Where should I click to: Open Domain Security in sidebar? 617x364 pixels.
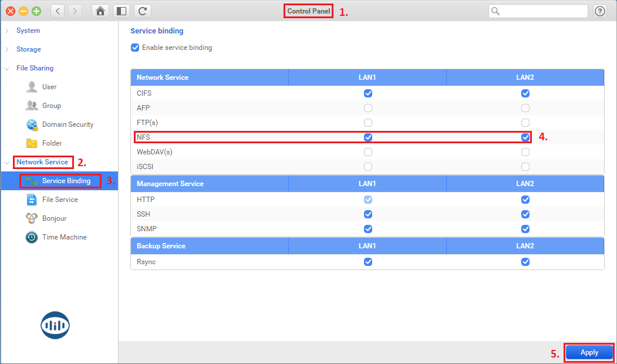click(x=68, y=124)
